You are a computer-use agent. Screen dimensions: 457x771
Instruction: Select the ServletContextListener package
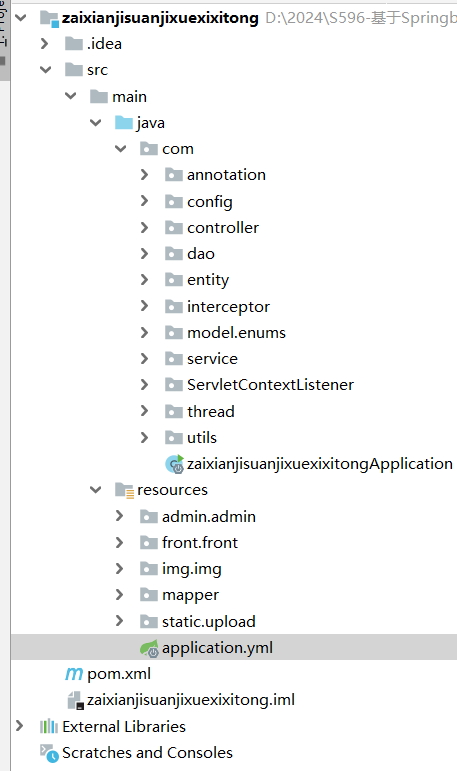270,385
